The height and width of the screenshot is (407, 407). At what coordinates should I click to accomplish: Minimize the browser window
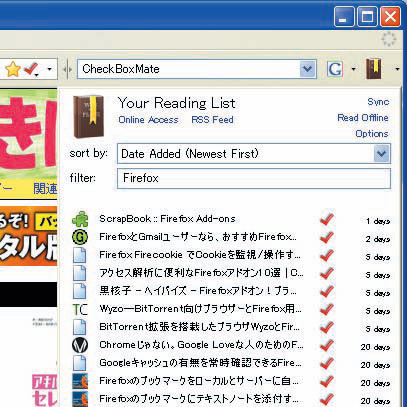point(345,16)
